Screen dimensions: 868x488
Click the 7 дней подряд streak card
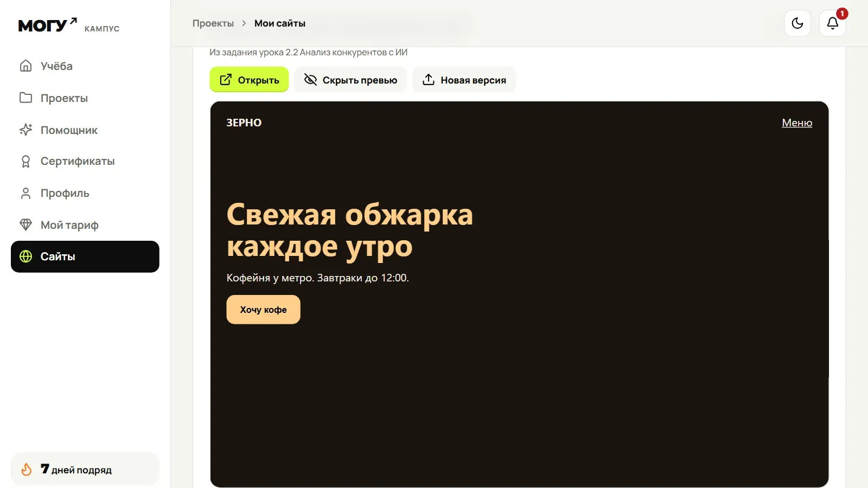85,469
